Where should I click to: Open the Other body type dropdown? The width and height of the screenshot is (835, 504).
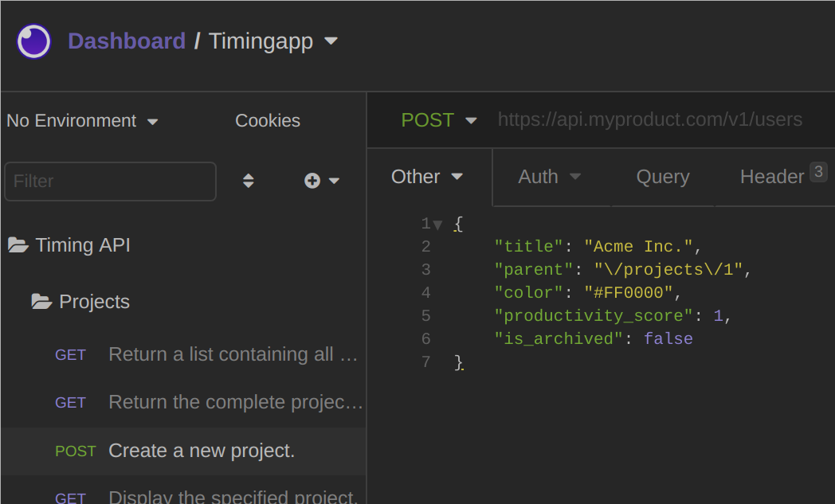(426, 177)
